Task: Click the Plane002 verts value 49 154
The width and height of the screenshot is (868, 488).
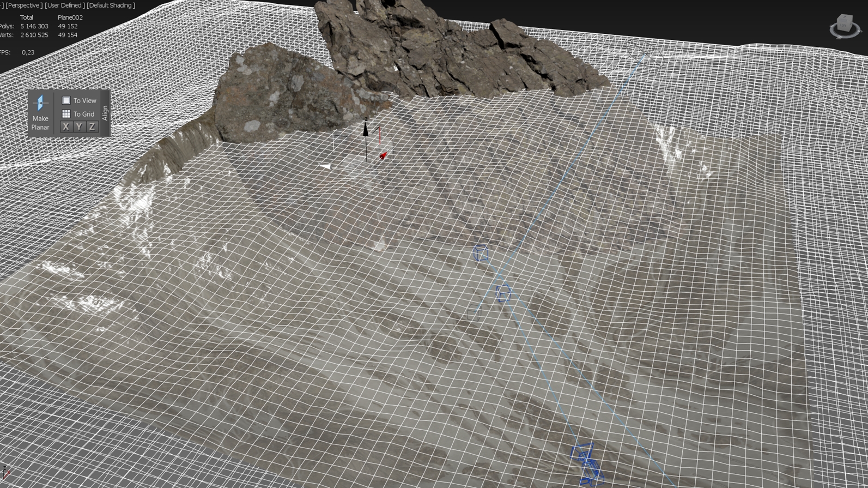Action: [x=68, y=35]
